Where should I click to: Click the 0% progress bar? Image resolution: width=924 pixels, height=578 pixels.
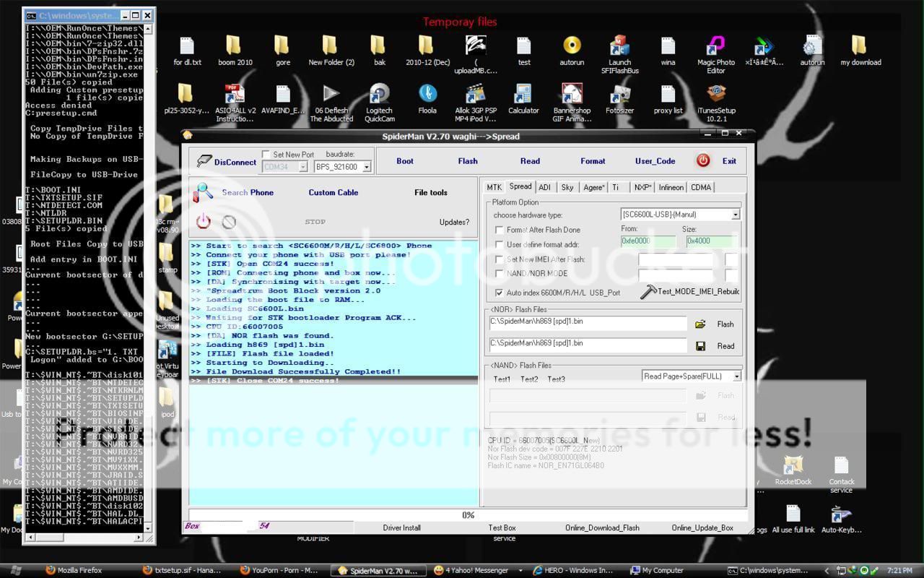[468, 515]
